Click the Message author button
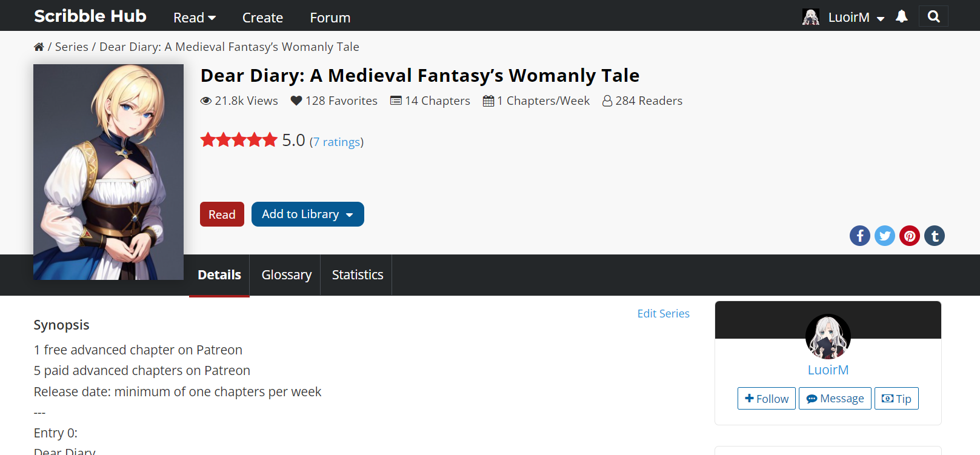 coord(835,399)
